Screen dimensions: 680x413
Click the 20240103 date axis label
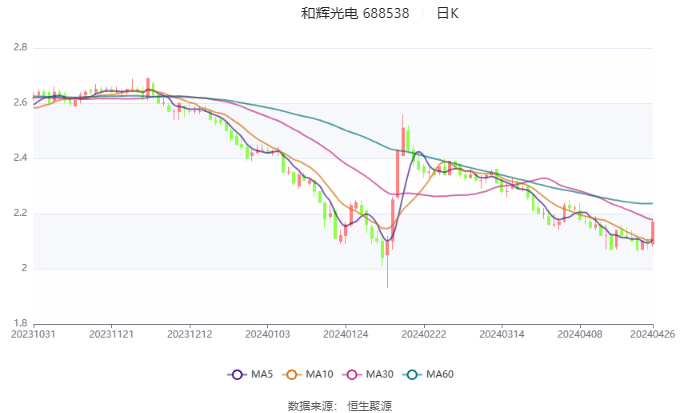point(268,334)
